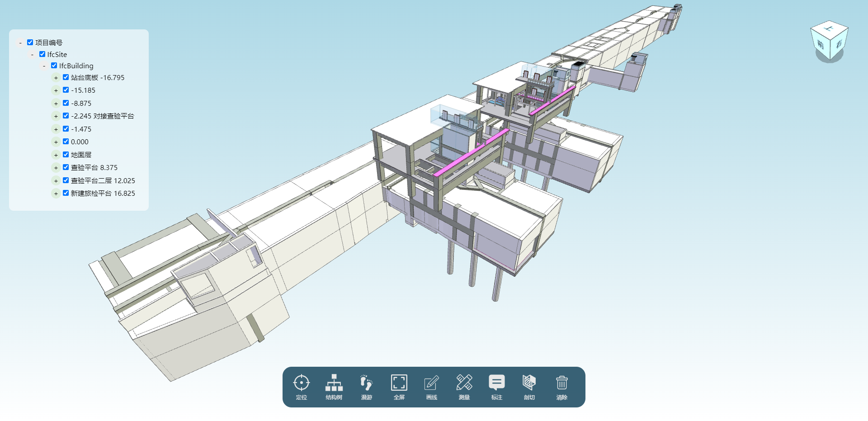This screenshot has width=868, height=421.
Task: Uncheck the 地面层 layer checkbox
Action: [66, 155]
